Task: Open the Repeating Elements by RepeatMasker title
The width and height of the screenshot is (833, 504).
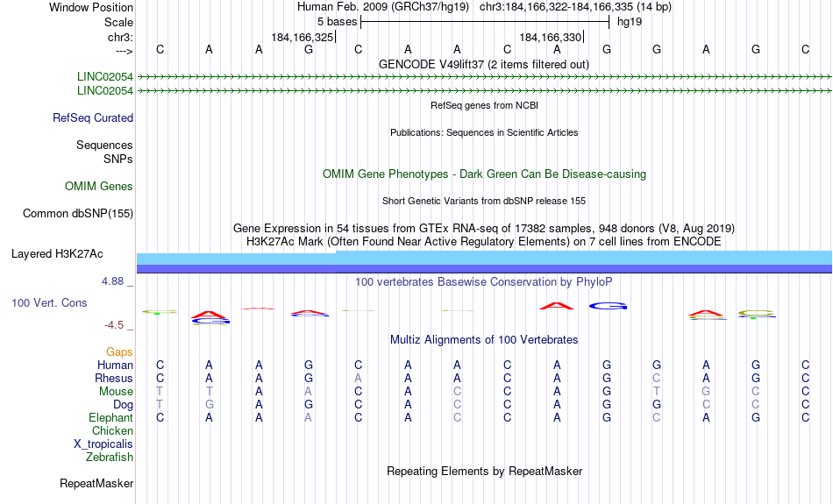Action: [484, 471]
